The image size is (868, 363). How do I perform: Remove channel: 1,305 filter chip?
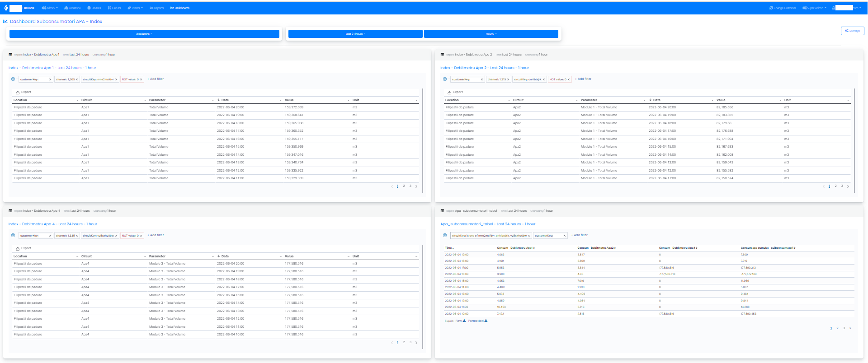pos(77,79)
